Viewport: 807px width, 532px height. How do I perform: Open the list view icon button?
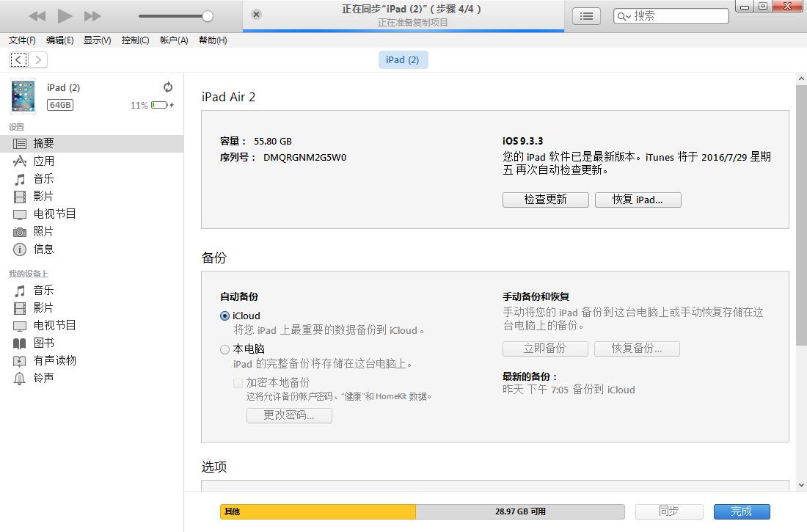tap(586, 16)
